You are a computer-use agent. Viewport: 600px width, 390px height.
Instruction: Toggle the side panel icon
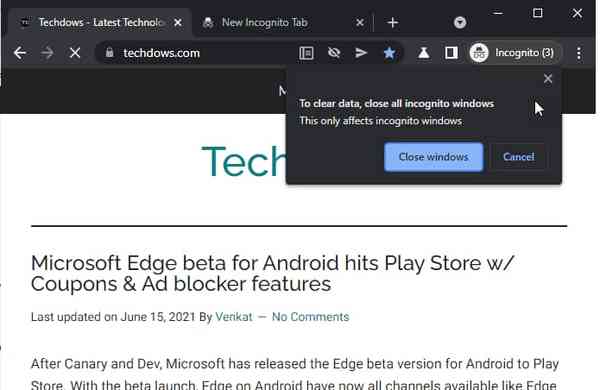click(x=451, y=53)
